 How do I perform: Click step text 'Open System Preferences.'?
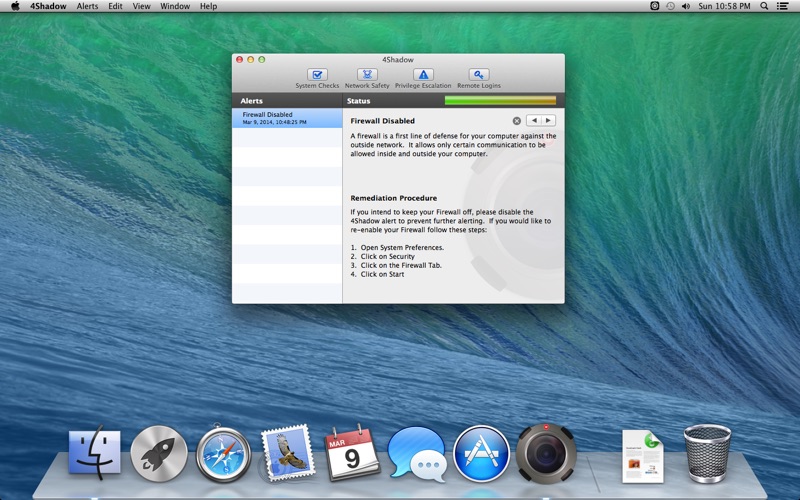click(402, 247)
